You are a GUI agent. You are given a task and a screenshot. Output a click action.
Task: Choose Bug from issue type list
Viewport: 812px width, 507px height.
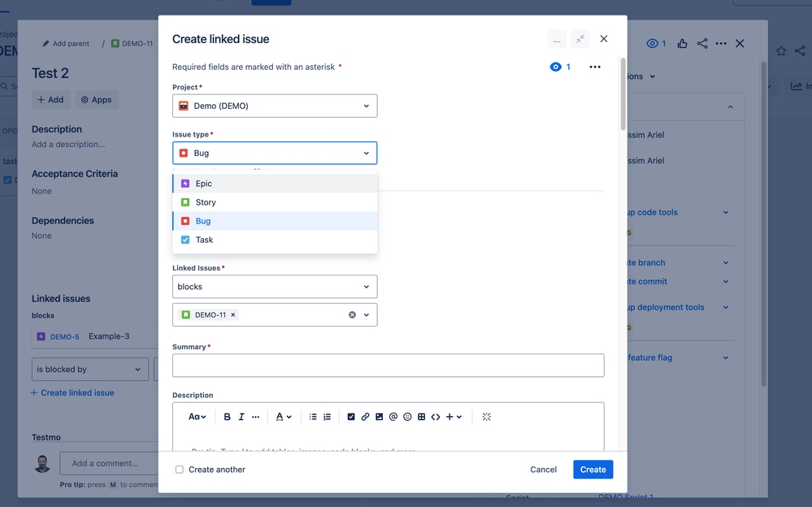coord(275,221)
